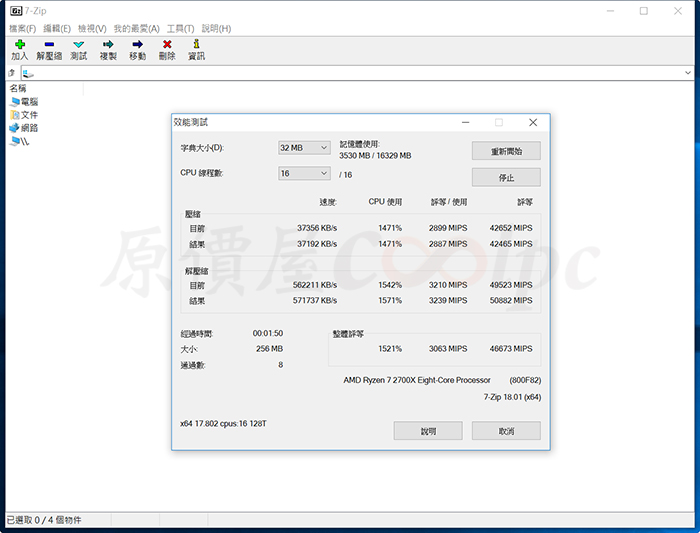Click compression result speed 37192 KB/s
Viewport: 700px width, 533px height.
(x=317, y=244)
